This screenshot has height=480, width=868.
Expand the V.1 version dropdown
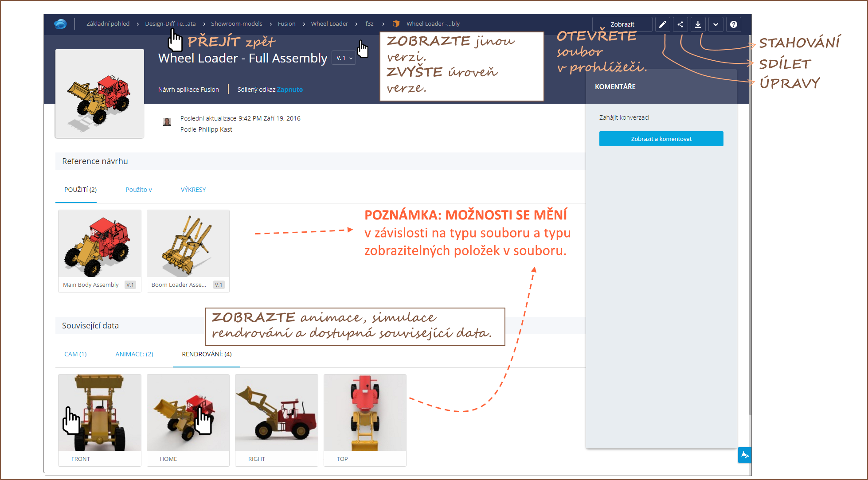click(x=344, y=58)
